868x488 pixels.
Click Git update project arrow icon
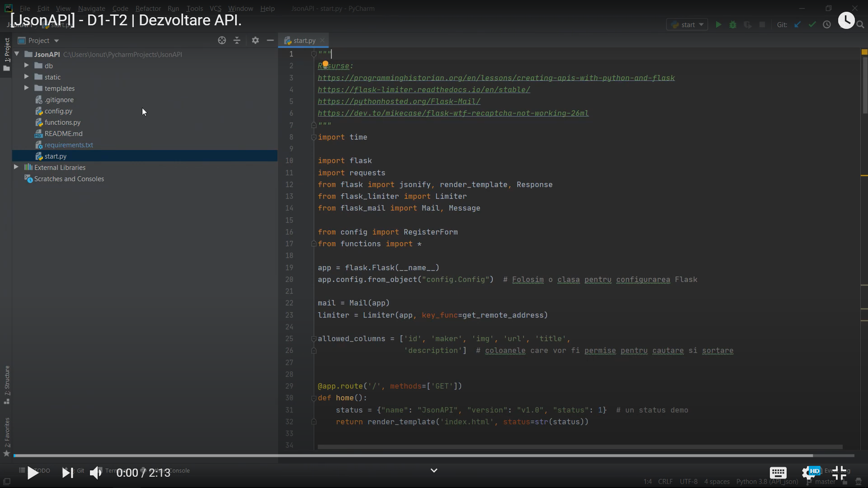(797, 25)
